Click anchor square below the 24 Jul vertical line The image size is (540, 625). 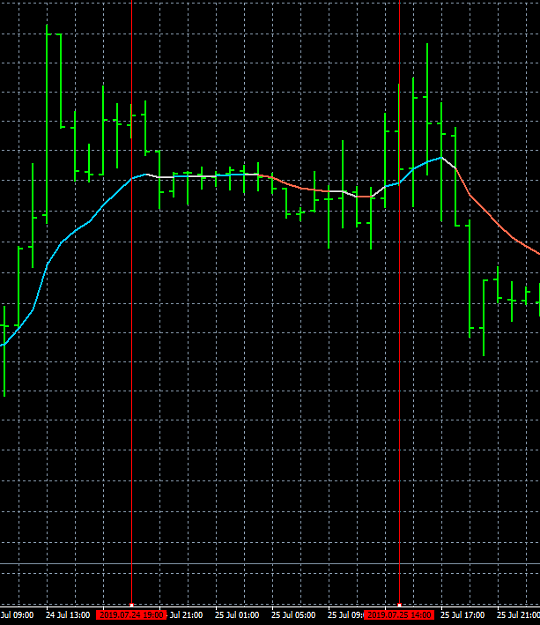132,605
